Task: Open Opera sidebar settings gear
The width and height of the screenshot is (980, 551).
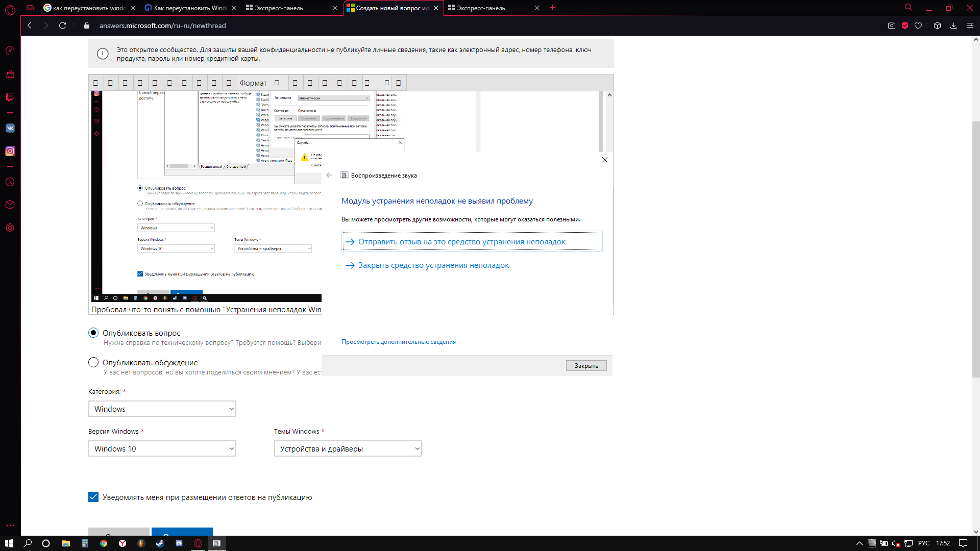Action: coord(10,228)
